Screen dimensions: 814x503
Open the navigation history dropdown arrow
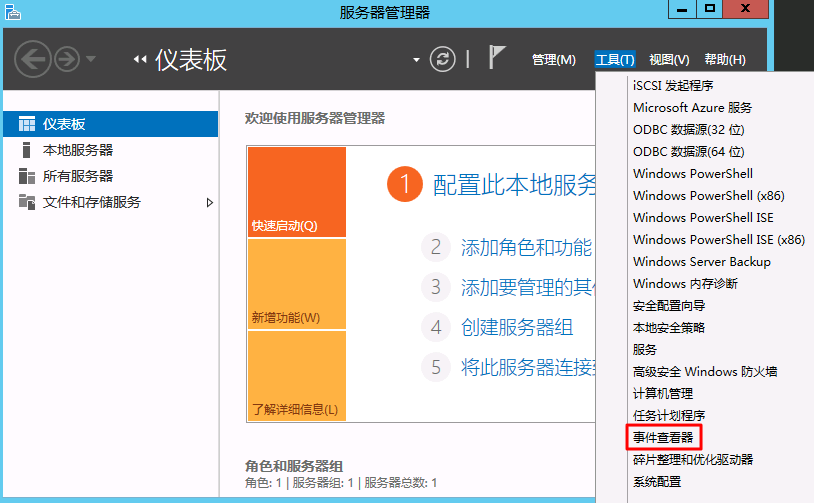click(x=91, y=59)
